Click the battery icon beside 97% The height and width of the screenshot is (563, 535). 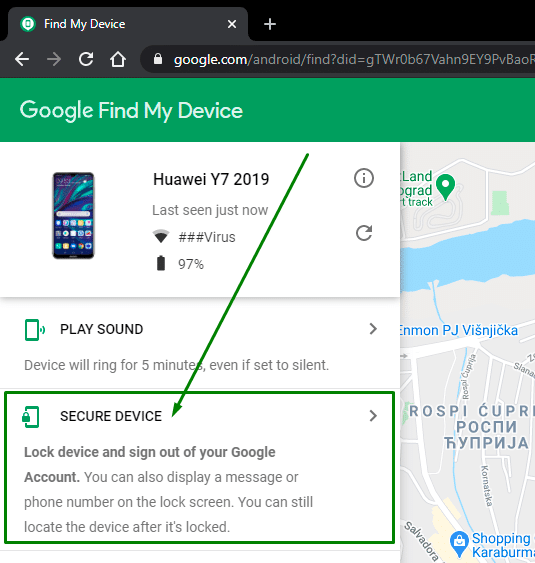click(x=161, y=263)
